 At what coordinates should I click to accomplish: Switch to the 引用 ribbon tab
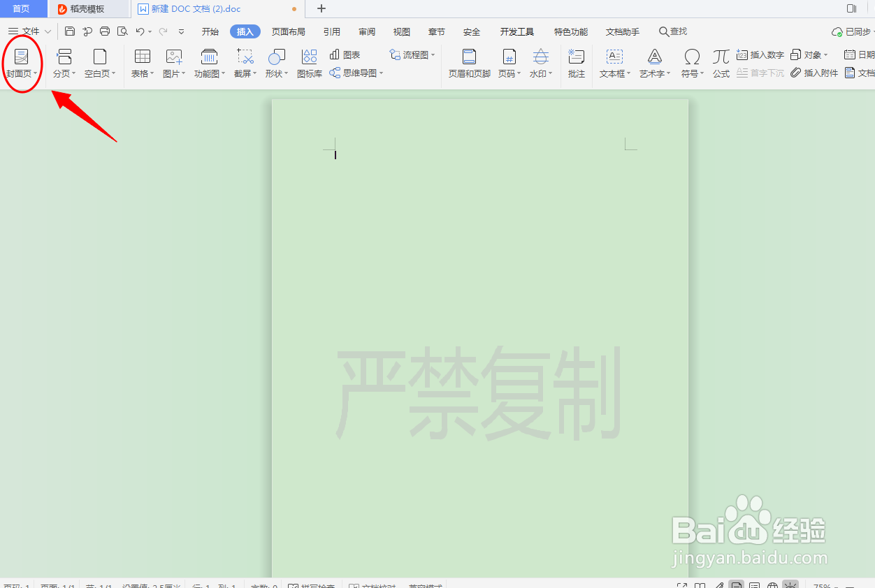(x=332, y=31)
